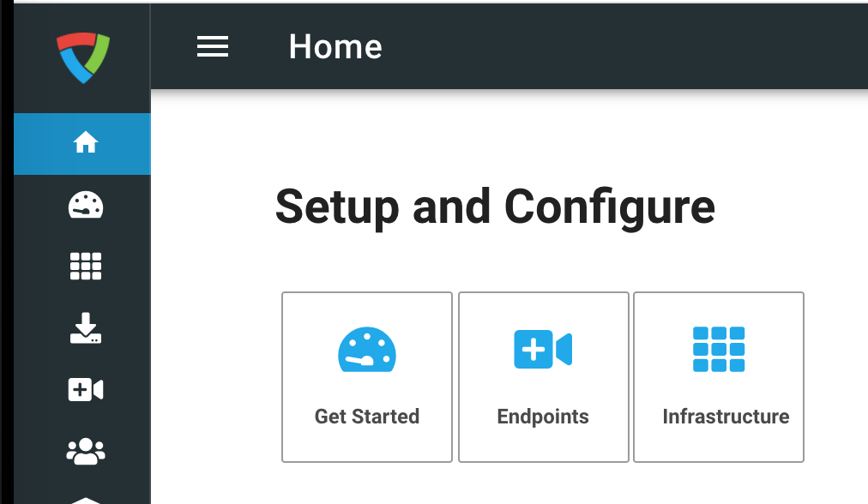
Task: Click the Infrastructure text label
Action: 726,417
